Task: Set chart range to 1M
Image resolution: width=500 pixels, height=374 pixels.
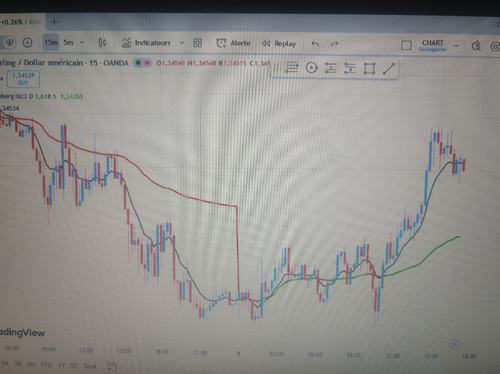Action: click(5, 364)
